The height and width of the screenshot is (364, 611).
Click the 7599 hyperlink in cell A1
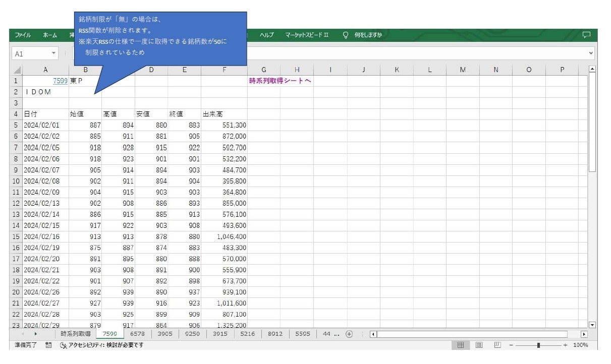(x=60, y=81)
